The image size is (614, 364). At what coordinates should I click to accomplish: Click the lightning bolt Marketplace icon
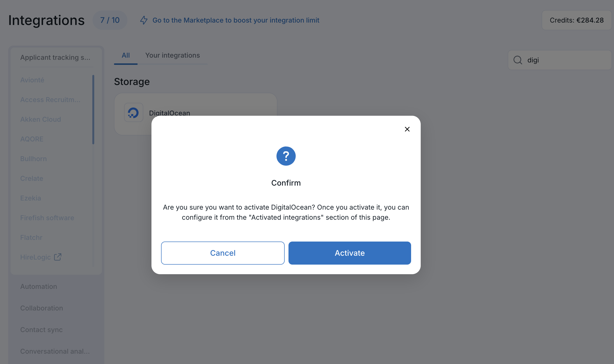coord(144,20)
